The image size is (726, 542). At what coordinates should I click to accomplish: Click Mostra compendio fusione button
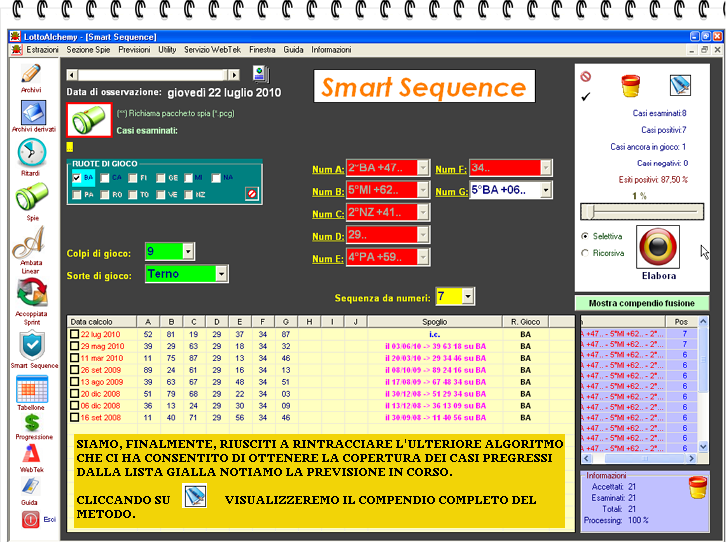click(641, 303)
